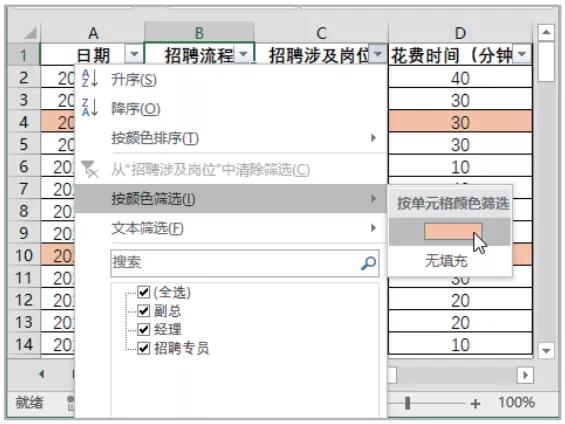Open the 招聘涉及岗位 filter dropdown

[378, 55]
